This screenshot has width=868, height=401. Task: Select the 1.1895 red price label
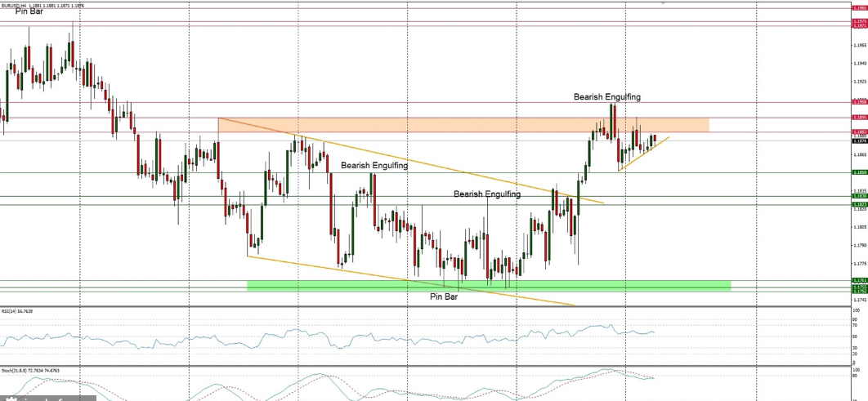point(859,118)
